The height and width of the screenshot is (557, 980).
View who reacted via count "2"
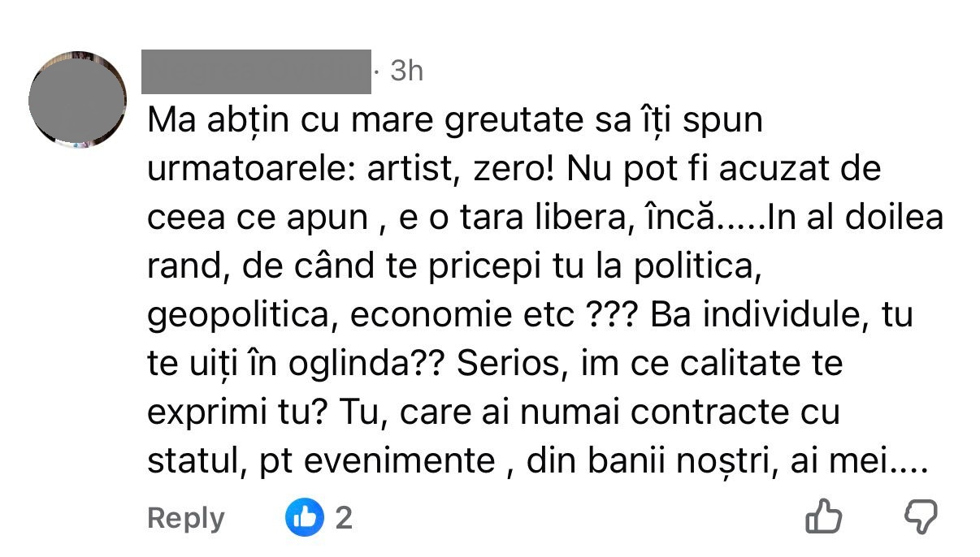344,517
